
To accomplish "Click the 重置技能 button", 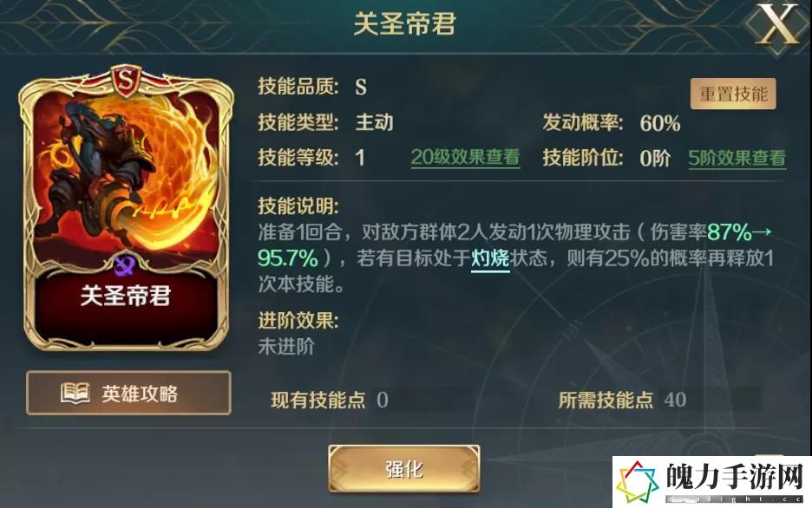I will (x=733, y=94).
